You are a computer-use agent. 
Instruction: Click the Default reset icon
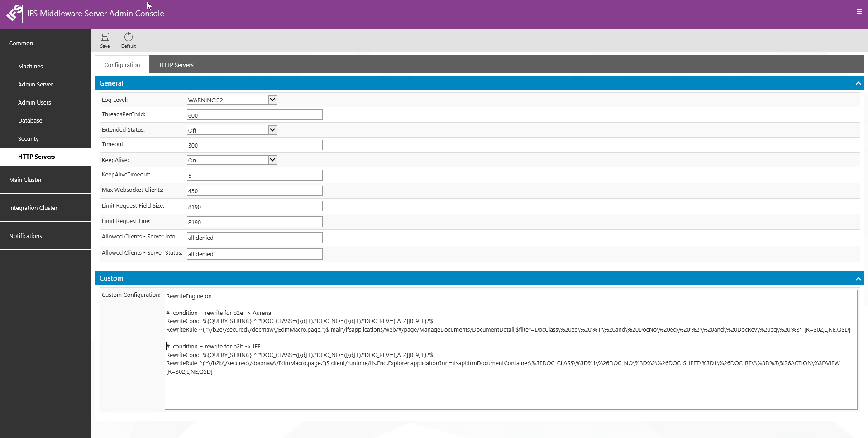129,40
